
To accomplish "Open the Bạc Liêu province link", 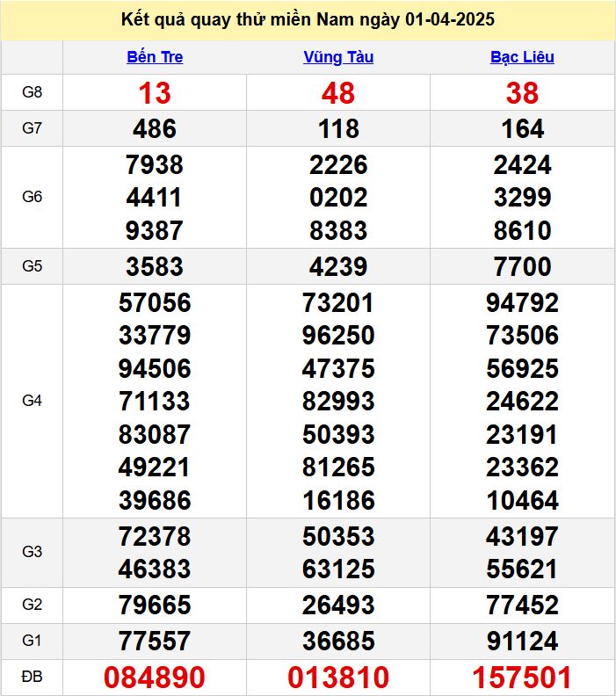I will pyautogui.click(x=522, y=57).
